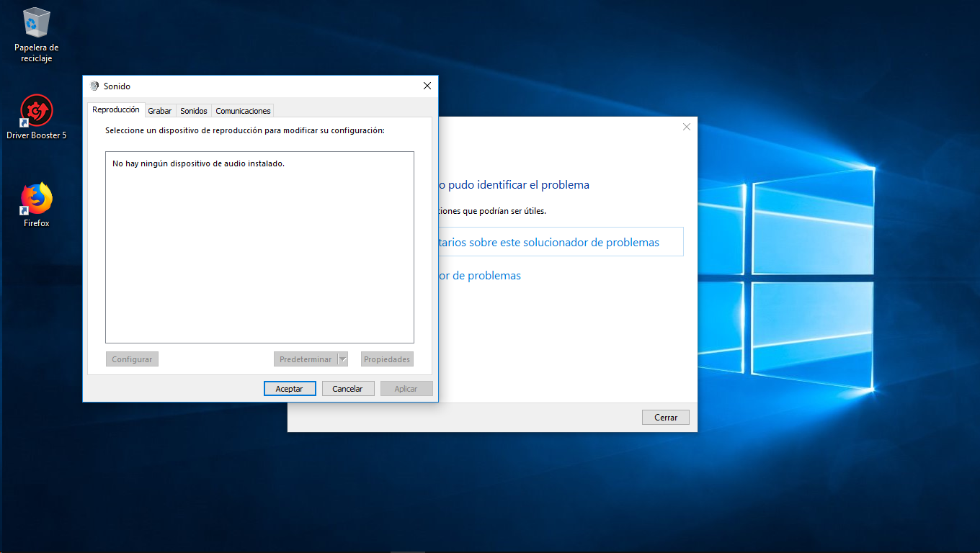Click the Cancelar button in Sonido
The width and height of the screenshot is (980, 553).
(x=347, y=389)
